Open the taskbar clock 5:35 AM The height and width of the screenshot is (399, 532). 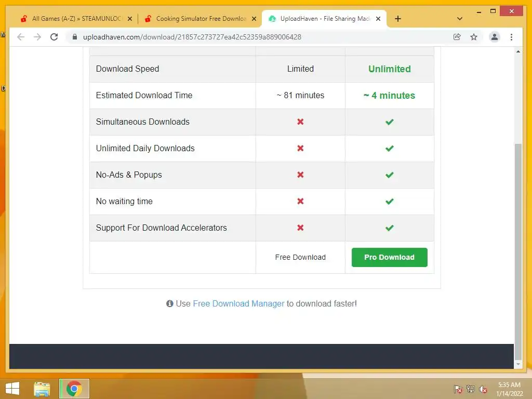[x=509, y=389]
